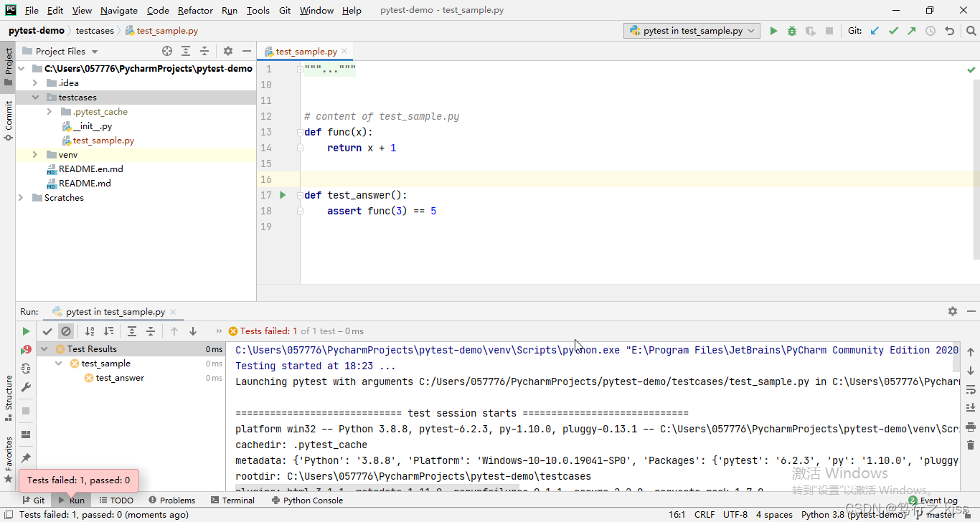Sort test results alphabetically
The image size is (980, 522).
click(90, 331)
